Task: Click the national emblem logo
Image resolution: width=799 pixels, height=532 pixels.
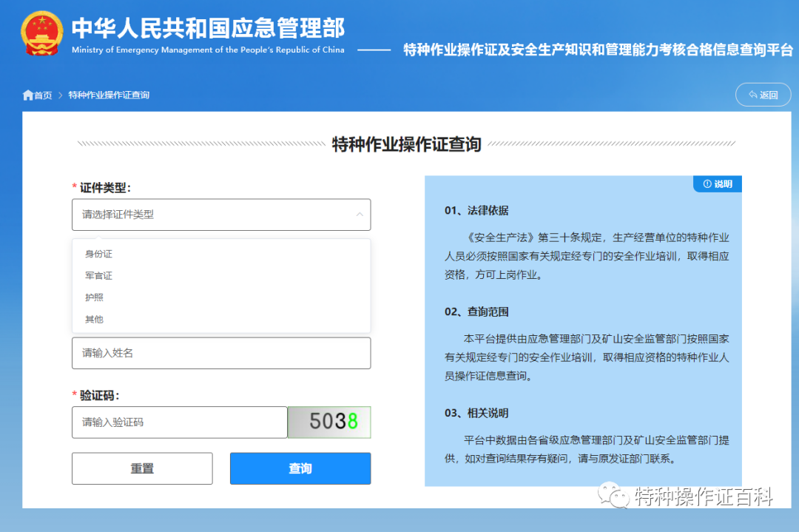Action: (41, 33)
